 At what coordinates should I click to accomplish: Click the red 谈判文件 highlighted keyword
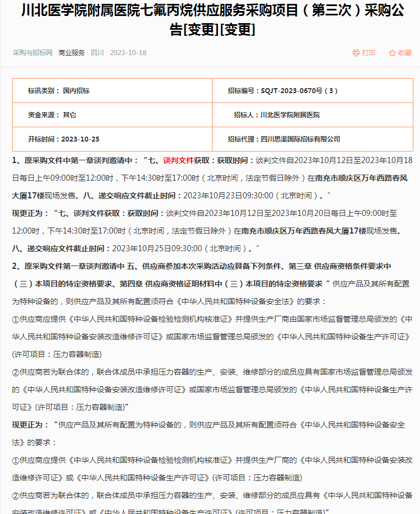coord(178,160)
